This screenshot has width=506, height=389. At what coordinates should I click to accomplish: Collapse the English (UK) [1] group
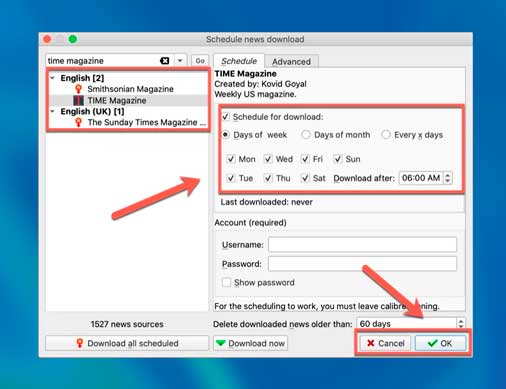(53, 111)
